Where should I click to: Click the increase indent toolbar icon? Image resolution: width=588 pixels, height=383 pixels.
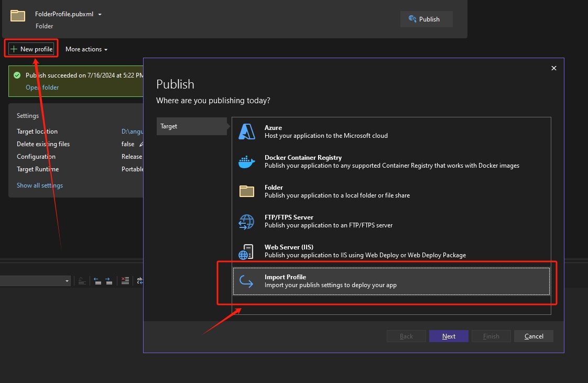point(108,281)
